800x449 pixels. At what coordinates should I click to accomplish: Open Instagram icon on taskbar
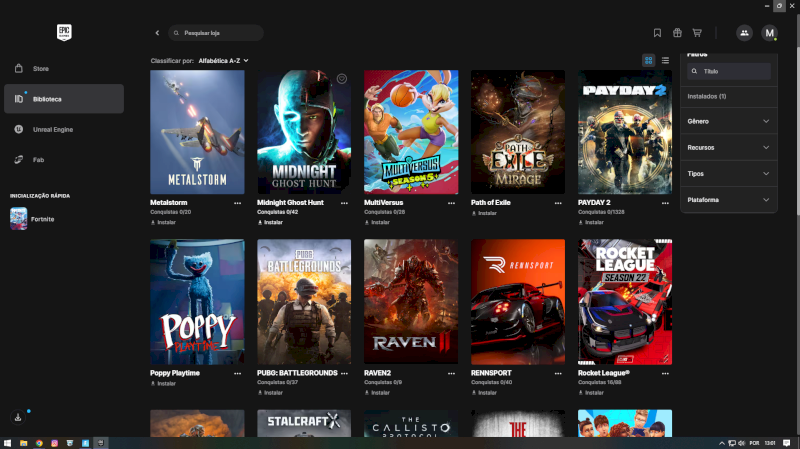(54, 443)
